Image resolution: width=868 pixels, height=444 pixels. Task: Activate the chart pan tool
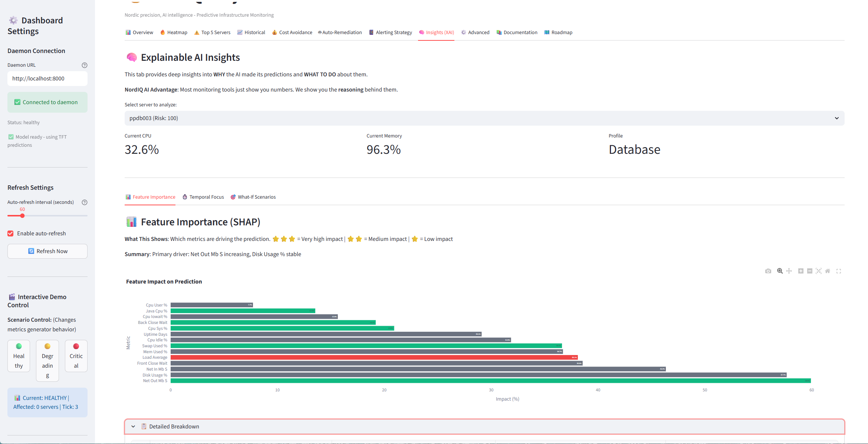point(789,271)
